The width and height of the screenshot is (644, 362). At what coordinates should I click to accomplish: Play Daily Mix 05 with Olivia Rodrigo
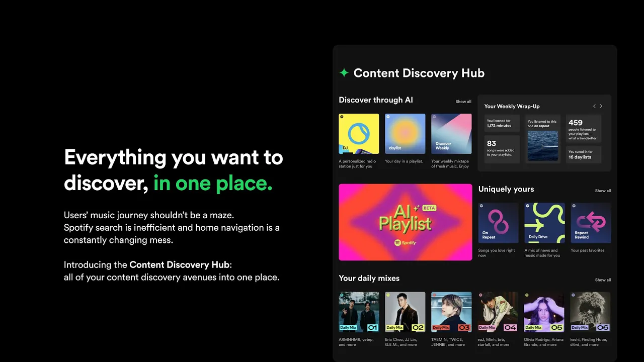pyautogui.click(x=544, y=312)
